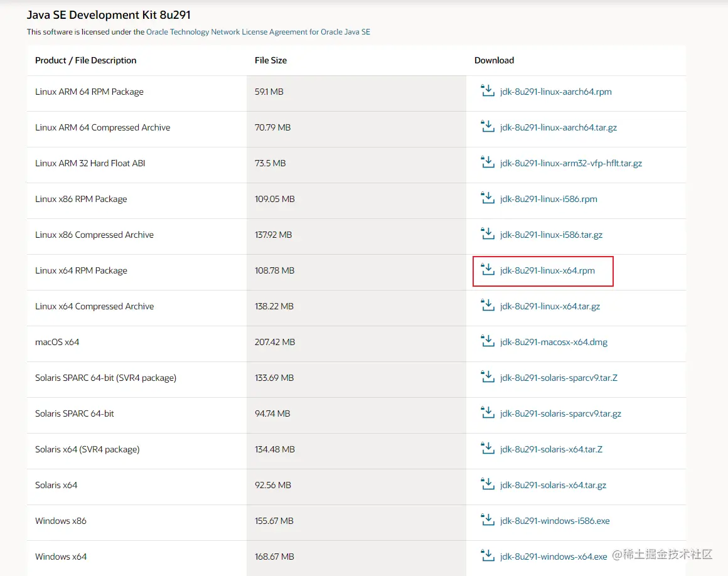Viewport: 728px width, 576px height.
Task: Select Linux x64 RPM Package text
Action: tap(81, 270)
